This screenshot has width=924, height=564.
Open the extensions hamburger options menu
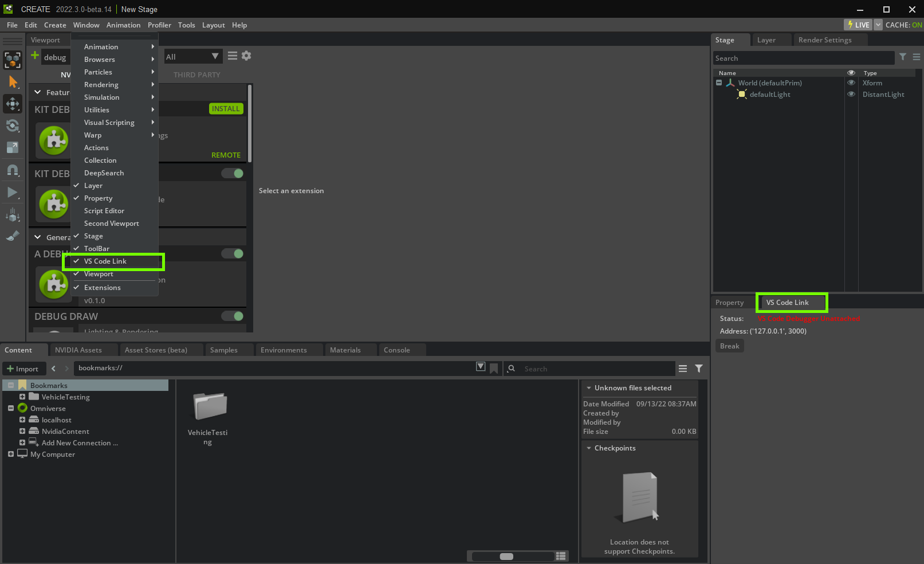233,56
